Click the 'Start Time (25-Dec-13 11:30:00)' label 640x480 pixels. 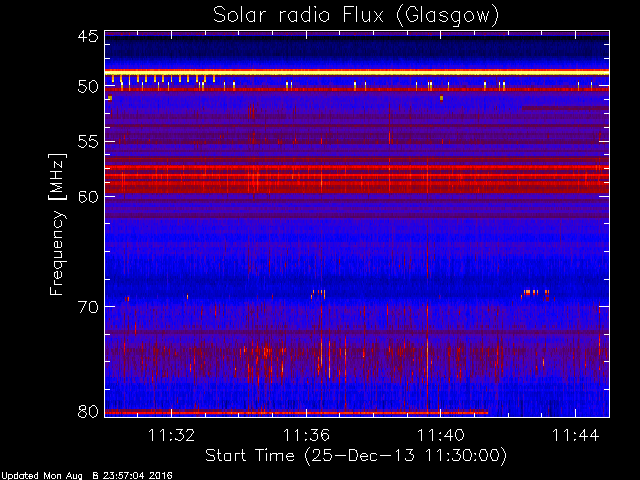(x=356, y=456)
